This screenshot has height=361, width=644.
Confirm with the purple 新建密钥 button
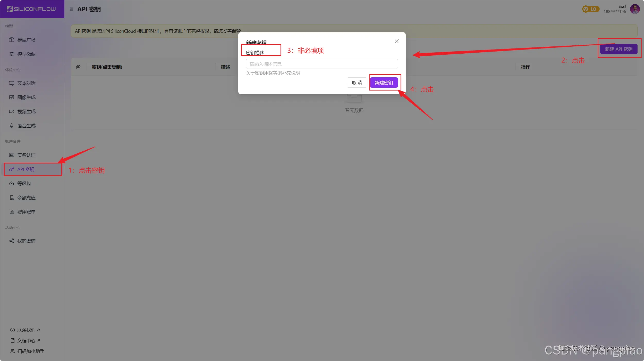pyautogui.click(x=384, y=83)
